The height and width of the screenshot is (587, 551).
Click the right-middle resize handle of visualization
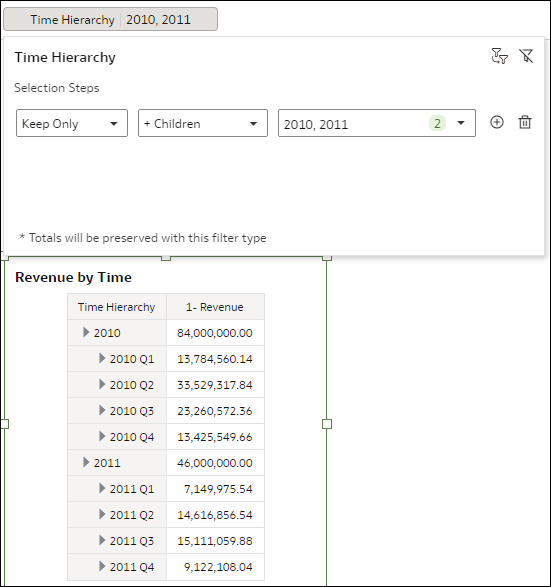click(327, 424)
